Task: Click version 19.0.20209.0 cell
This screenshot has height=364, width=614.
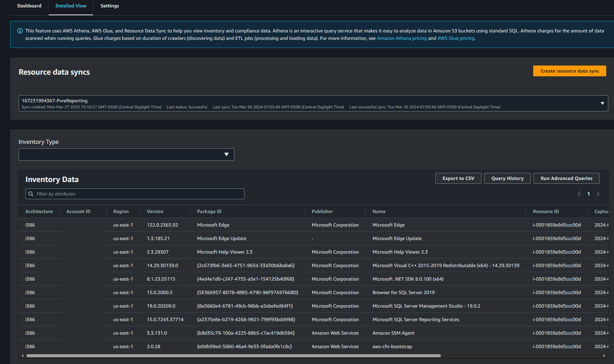Action: point(161,306)
